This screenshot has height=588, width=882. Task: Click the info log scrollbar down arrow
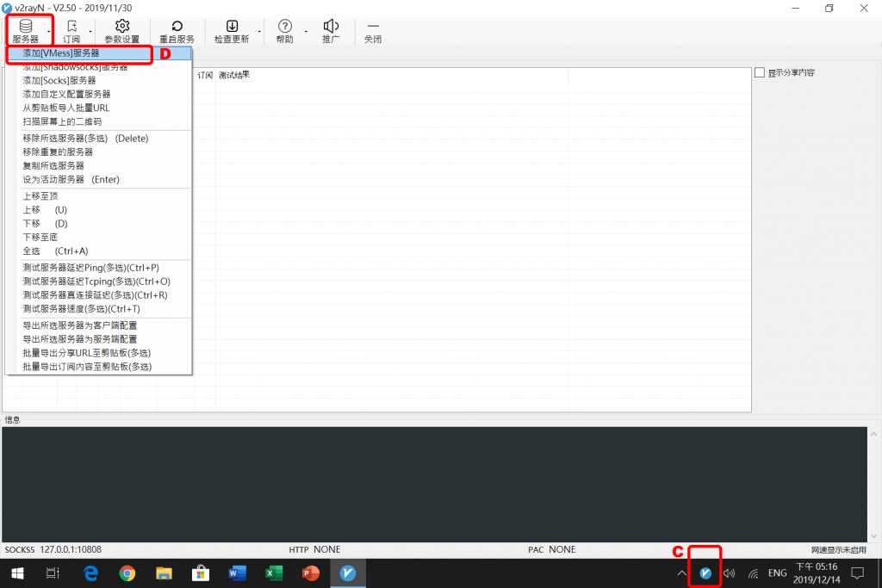pos(873,535)
